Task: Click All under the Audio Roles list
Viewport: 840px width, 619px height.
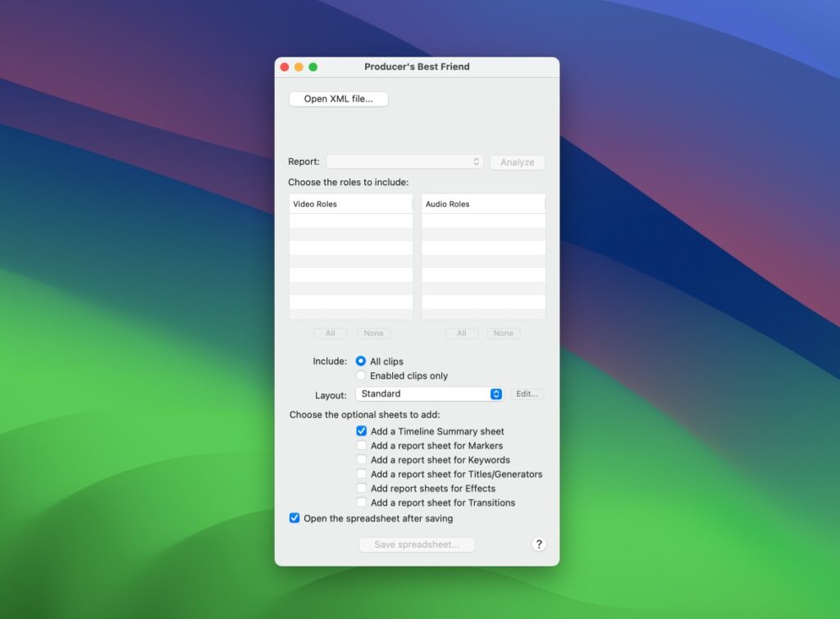Action: pos(461,334)
